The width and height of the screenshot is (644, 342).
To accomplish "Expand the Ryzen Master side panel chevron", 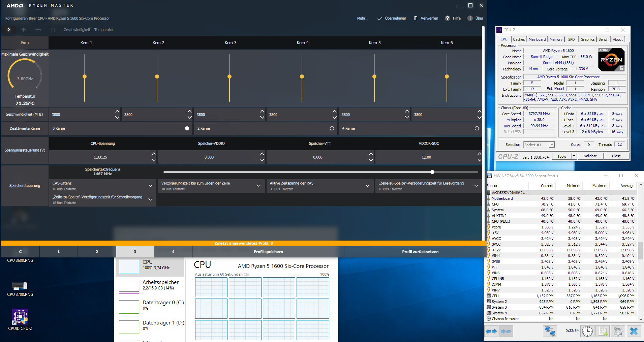I will point(9,30).
